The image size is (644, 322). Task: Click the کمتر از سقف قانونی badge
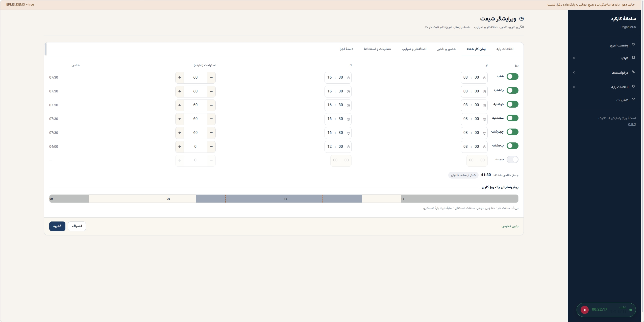pos(463,175)
